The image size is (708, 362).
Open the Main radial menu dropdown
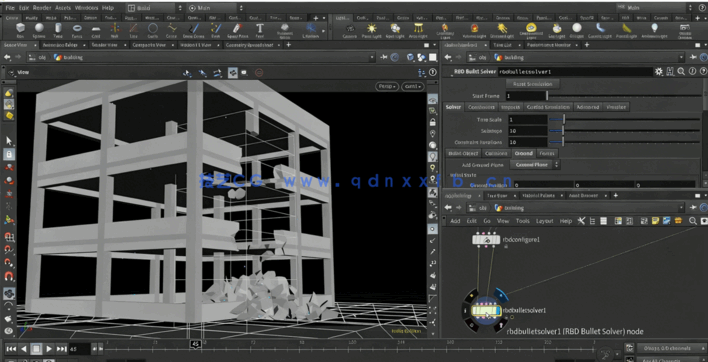(x=215, y=8)
